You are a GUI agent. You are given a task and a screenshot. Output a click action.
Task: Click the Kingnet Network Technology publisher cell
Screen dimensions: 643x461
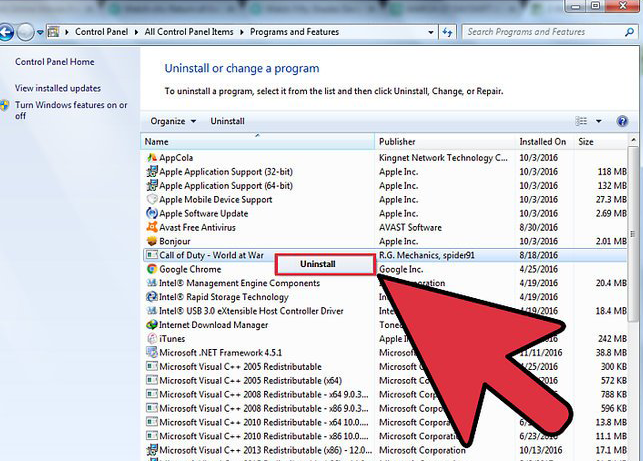(443, 158)
